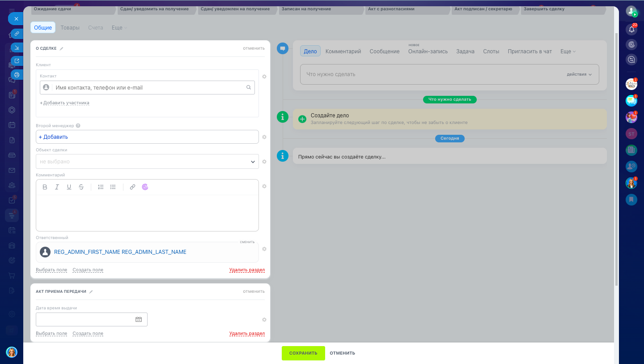
Task: Launch CoPilot from the comment editor toolbar
Action: 145,187
